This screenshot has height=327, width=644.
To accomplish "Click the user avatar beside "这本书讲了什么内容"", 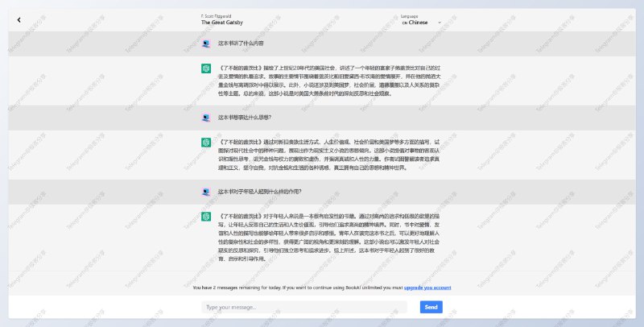I will pyautogui.click(x=206, y=43).
